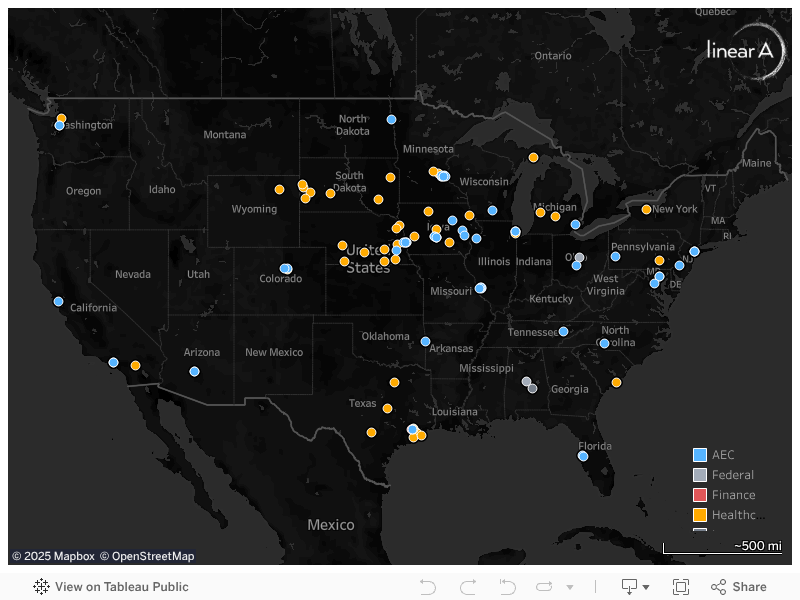Select the orange Healthcare legend swatch
The width and height of the screenshot is (800, 600).
point(700,515)
